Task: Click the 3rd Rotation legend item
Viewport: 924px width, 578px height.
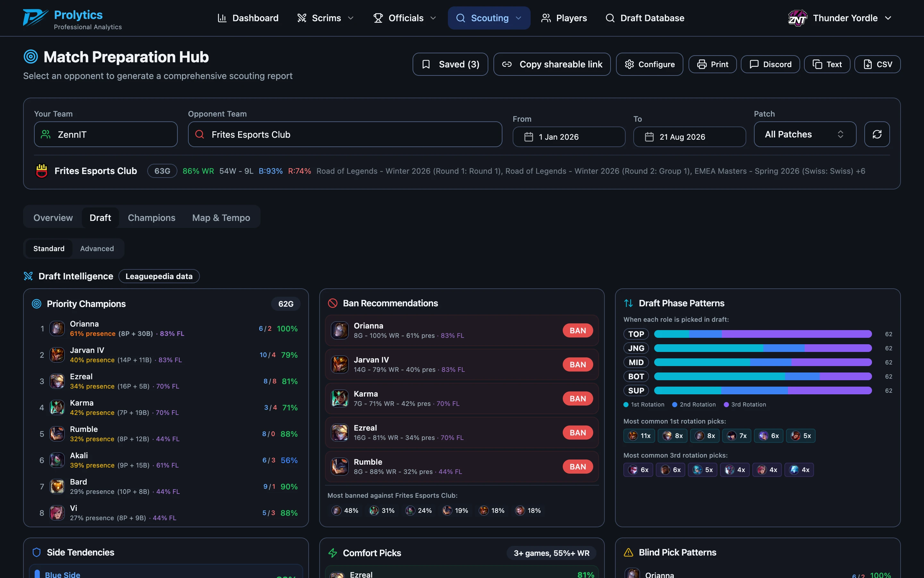Action: 745,405
